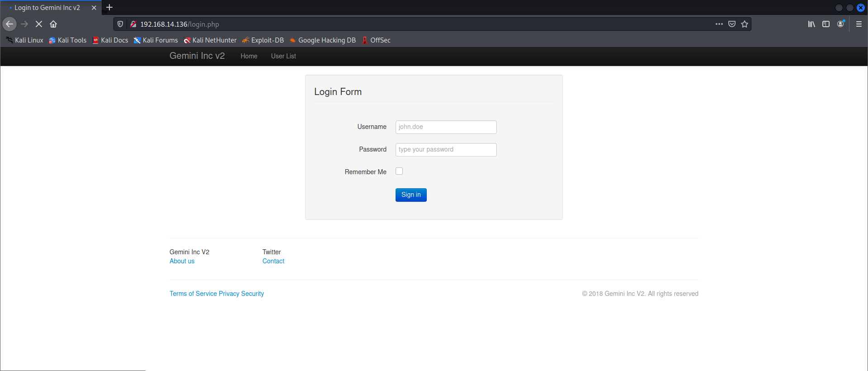Enable the Remember Me checkbox
Viewport: 868px width, 371px height.
[x=399, y=171]
